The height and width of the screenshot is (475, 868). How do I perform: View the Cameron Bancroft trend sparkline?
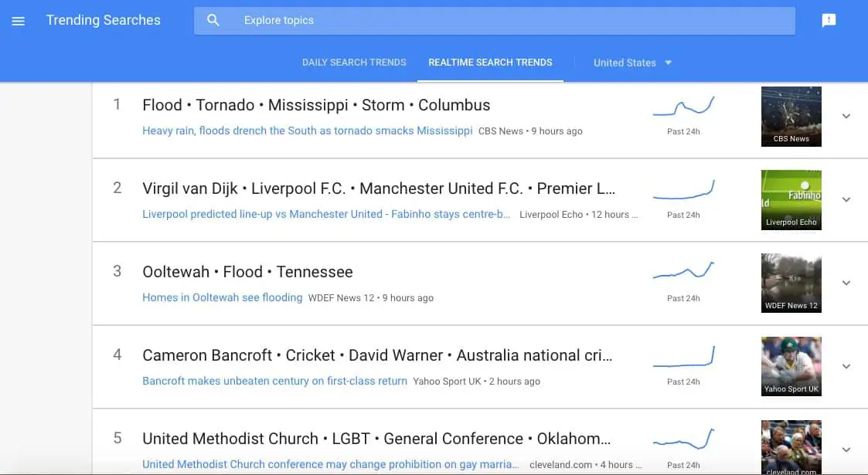tap(684, 356)
